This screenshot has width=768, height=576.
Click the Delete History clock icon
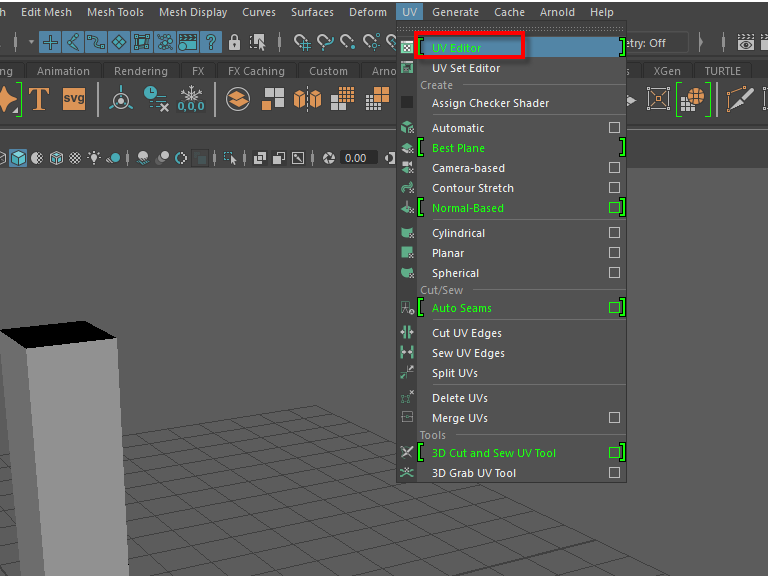point(155,99)
